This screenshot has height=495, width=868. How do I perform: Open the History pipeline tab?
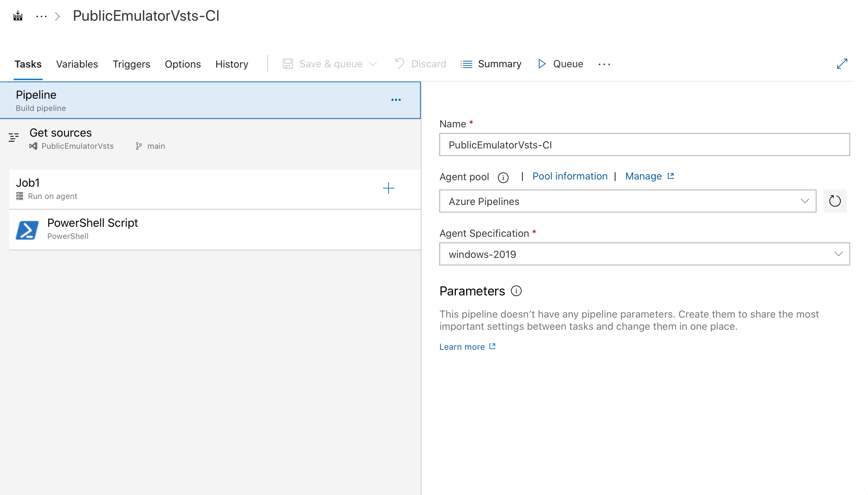coord(232,64)
